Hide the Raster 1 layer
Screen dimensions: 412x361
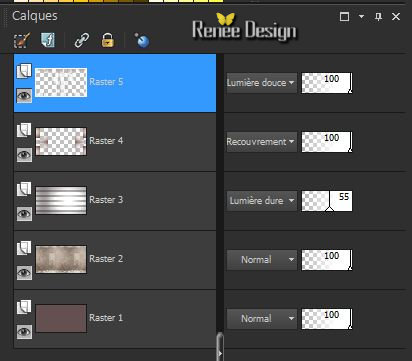pos(24,332)
